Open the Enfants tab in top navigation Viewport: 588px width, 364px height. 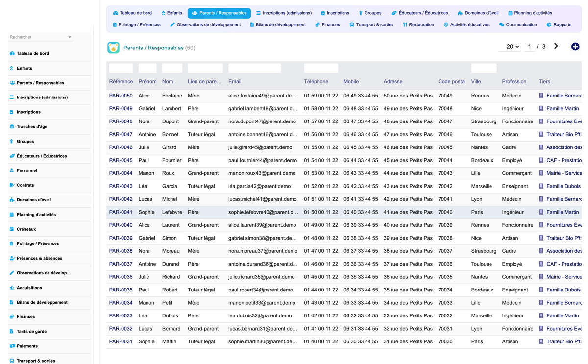pos(171,13)
